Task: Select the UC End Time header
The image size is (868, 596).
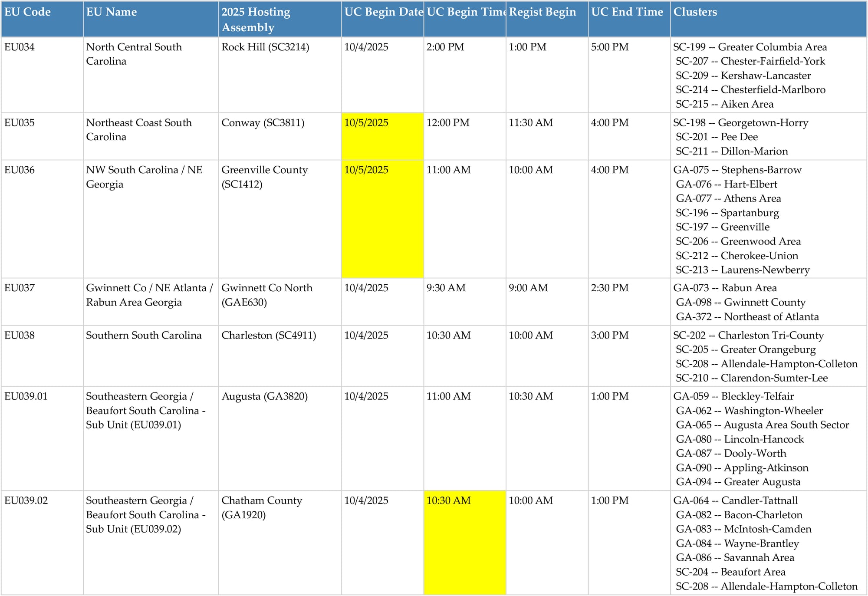Action: coord(627,12)
